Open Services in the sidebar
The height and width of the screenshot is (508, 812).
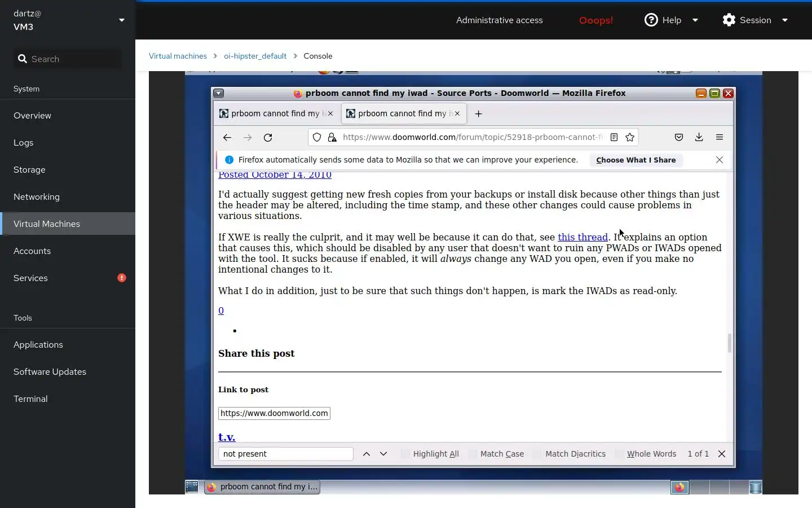pos(68,278)
